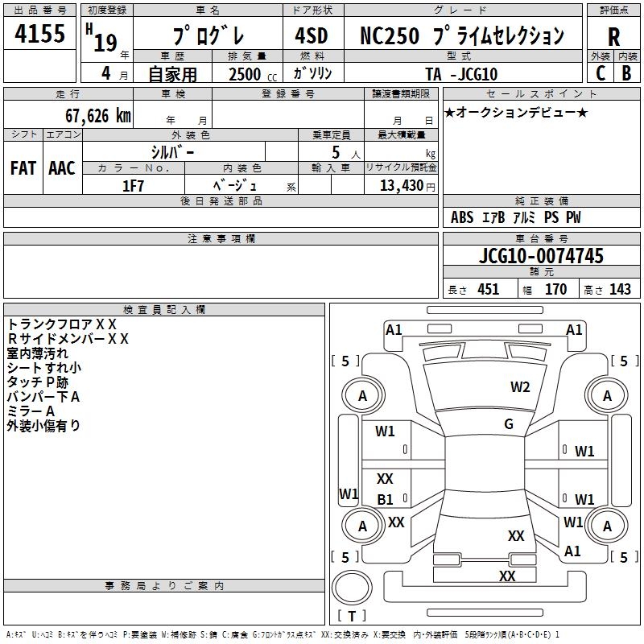This screenshot has width=644, height=644.
Task: Select the inspector note RサイドメンバーXX
Action: (68, 338)
